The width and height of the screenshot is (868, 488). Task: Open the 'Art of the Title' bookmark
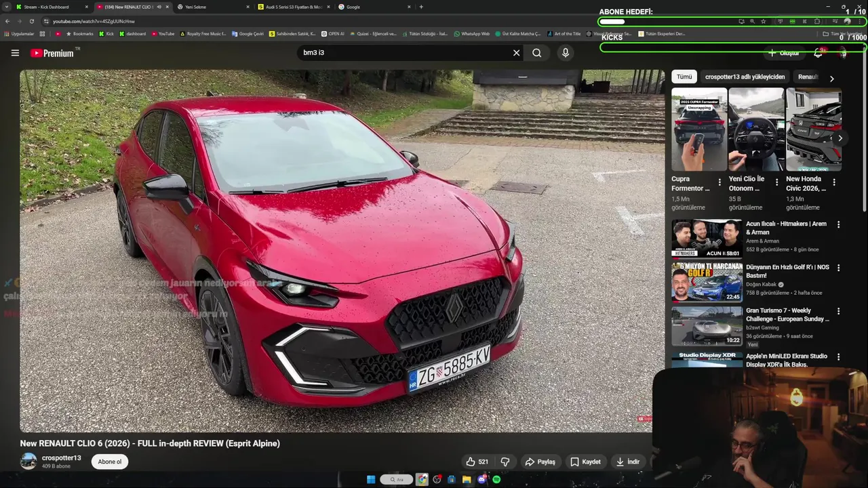click(x=564, y=33)
